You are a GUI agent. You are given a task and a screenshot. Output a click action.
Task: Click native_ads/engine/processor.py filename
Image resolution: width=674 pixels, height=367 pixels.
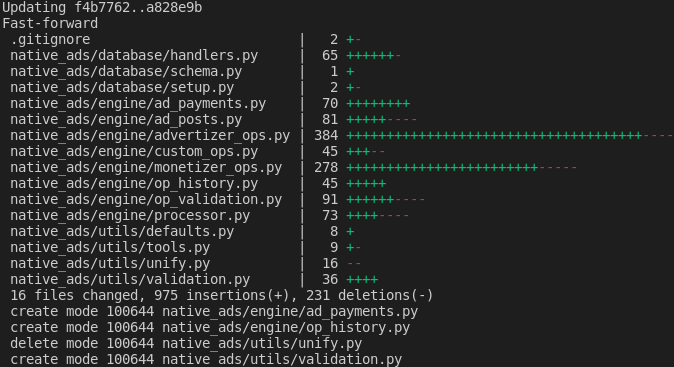[130, 216]
